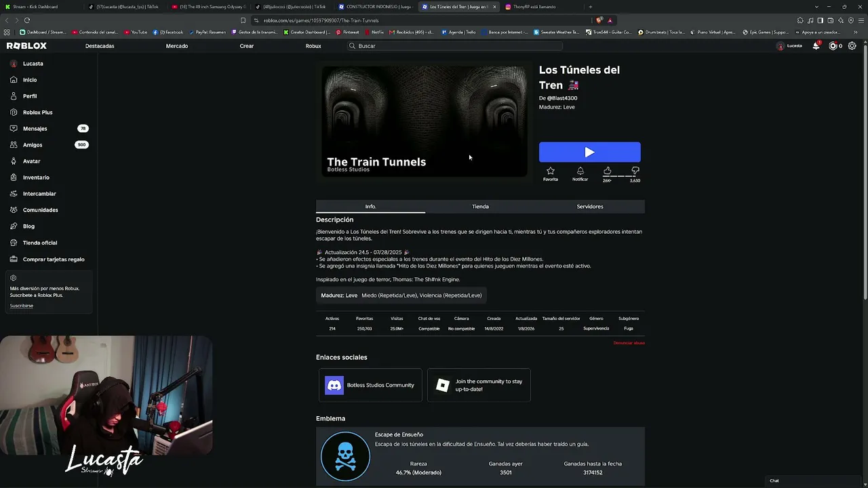Open the Destacadas menu

pyautogui.click(x=100, y=46)
